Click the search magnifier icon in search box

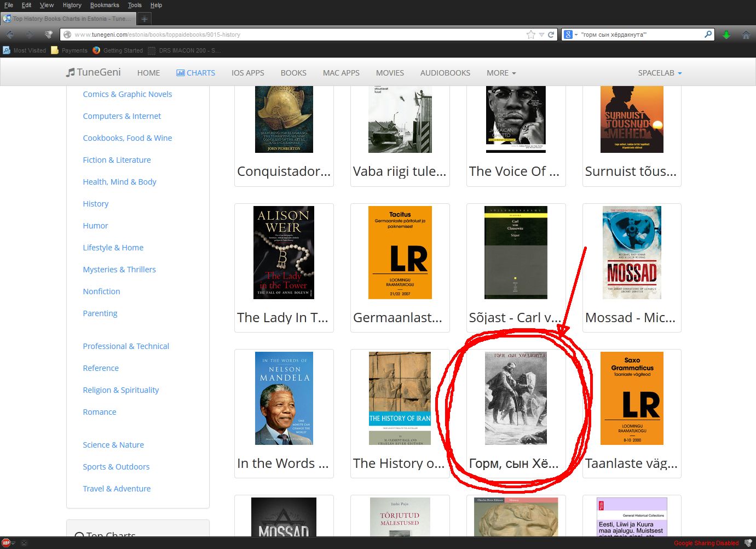click(708, 35)
